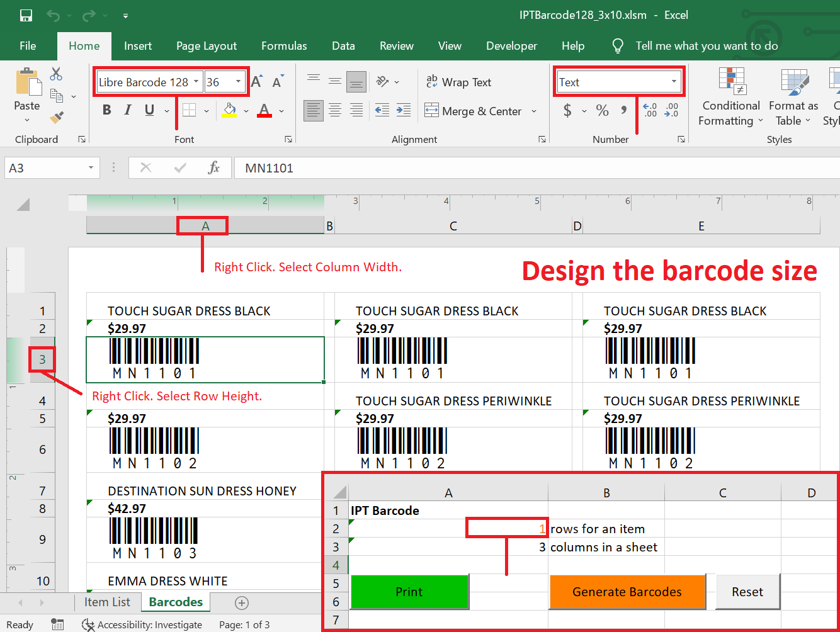The image size is (840, 632).
Task: Toggle Italic formatting
Action: click(x=128, y=110)
